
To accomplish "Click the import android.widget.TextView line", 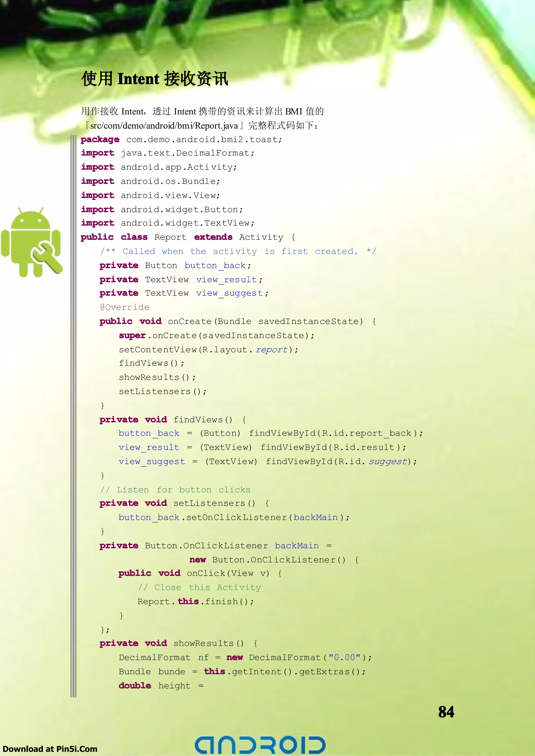I will pos(168,223).
